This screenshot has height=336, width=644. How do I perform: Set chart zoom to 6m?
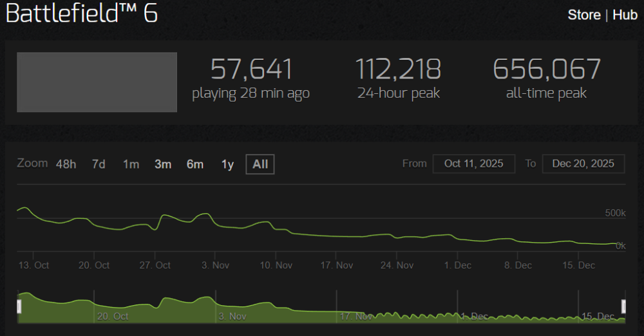(x=195, y=164)
